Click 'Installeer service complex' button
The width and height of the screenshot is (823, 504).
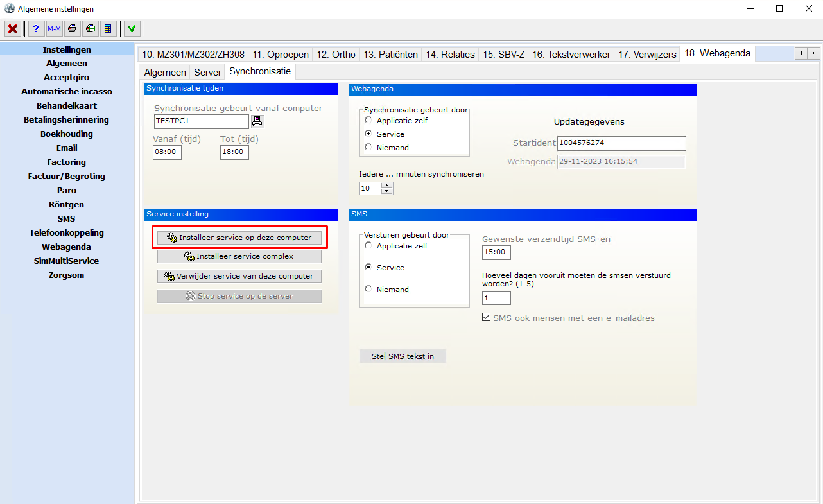pyautogui.click(x=239, y=256)
